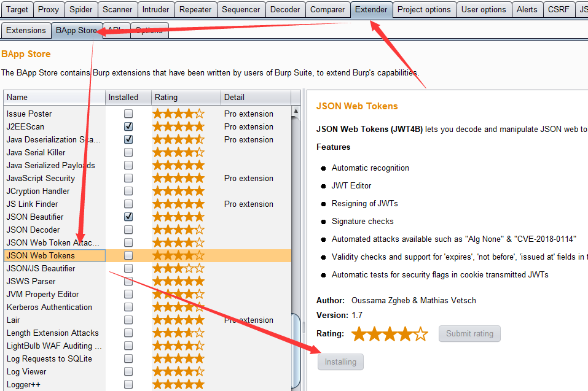Sort by the Rating column header
Screen dimensions: 588x391
(186, 98)
